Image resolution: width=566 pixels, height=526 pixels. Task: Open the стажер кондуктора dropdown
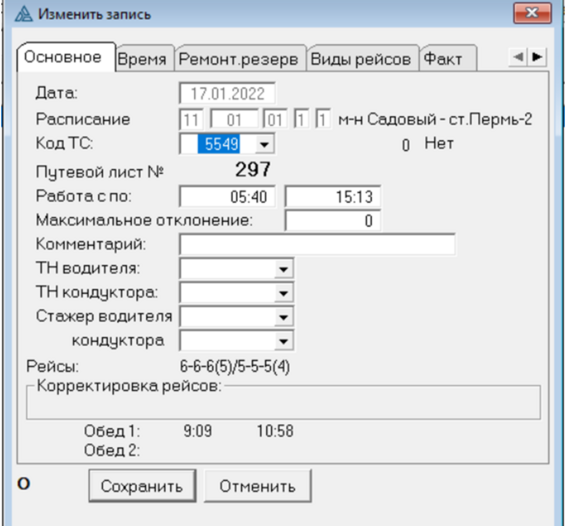coord(283,341)
